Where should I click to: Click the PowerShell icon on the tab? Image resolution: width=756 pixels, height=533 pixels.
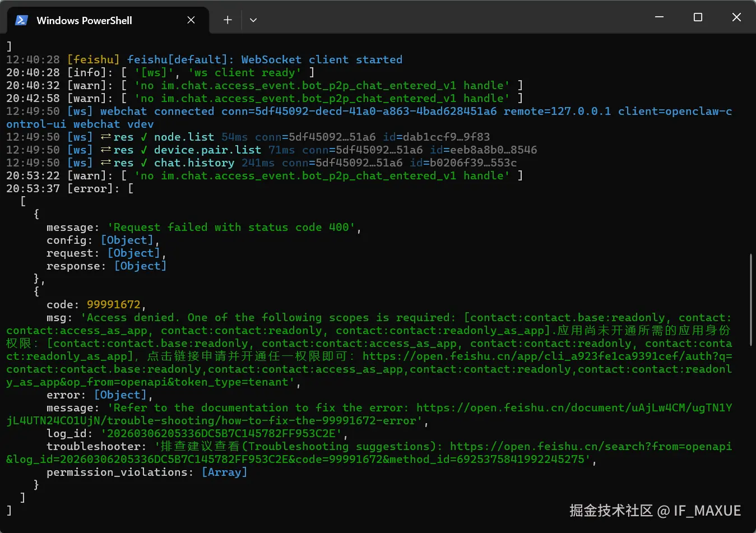21,20
